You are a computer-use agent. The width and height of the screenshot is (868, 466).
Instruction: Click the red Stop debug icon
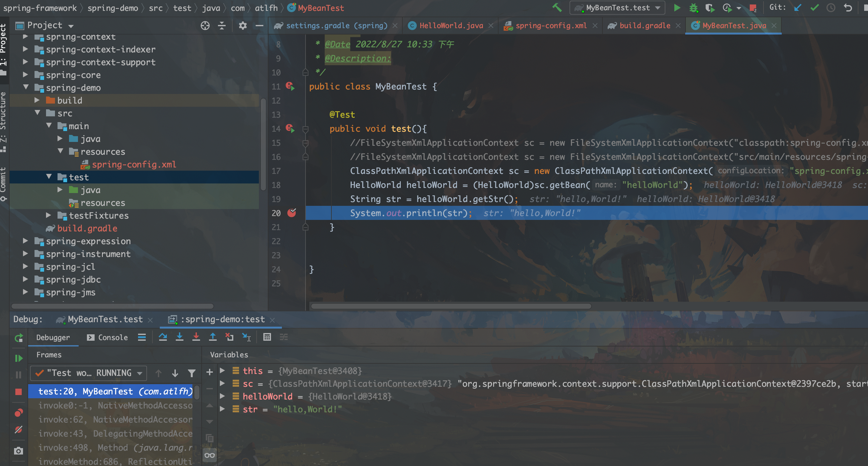[x=19, y=392]
